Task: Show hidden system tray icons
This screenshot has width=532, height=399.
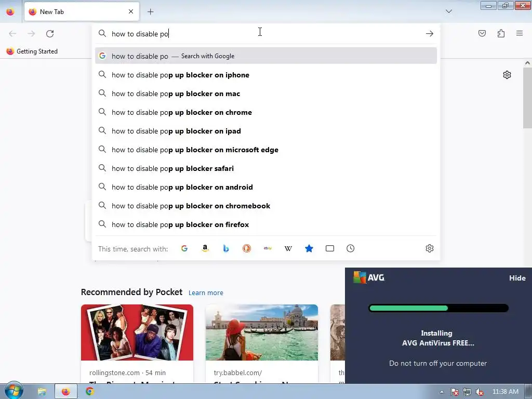Action: coord(442,392)
